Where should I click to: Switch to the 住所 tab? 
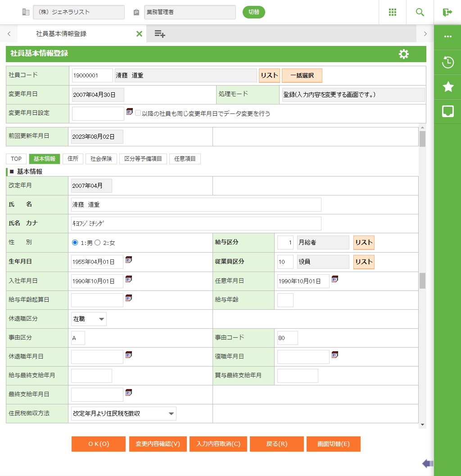(x=73, y=159)
